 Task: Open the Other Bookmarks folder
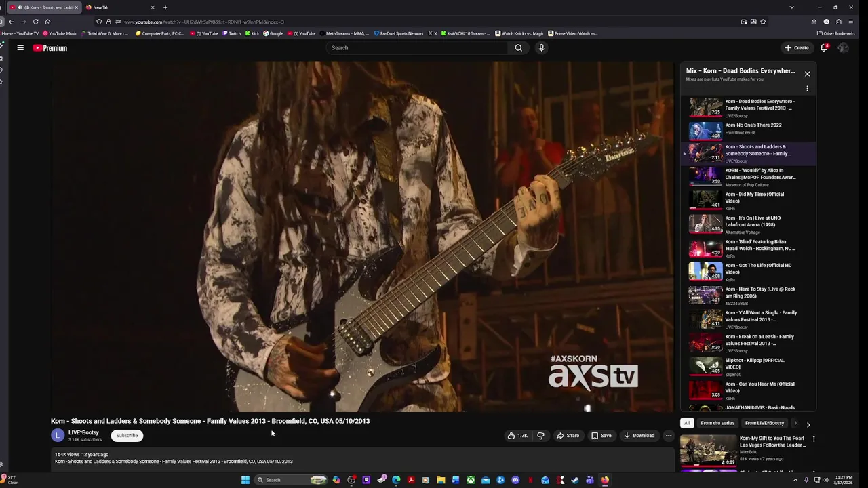coord(836,33)
